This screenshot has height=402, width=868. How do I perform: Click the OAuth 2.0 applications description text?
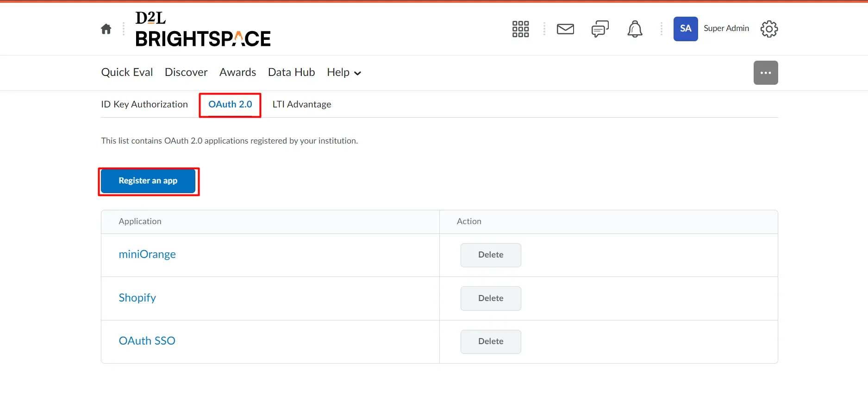pyautogui.click(x=230, y=141)
